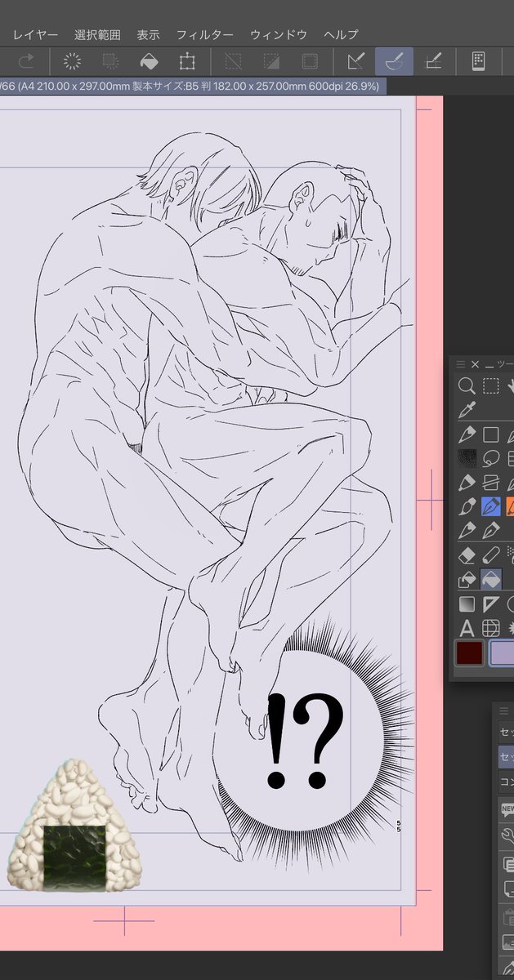Screen dimensions: 514x980
Task: Select the Eyedropper tool
Action: [x=467, y=410]
